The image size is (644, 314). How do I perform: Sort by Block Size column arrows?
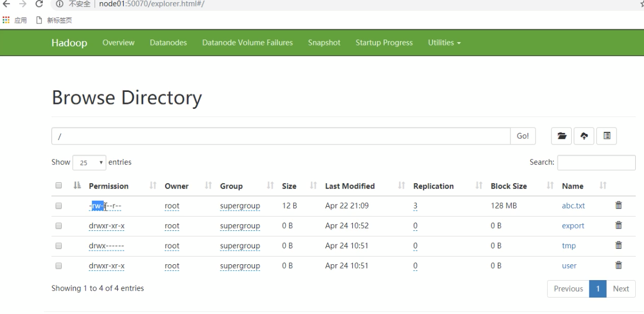coord(550,185)
